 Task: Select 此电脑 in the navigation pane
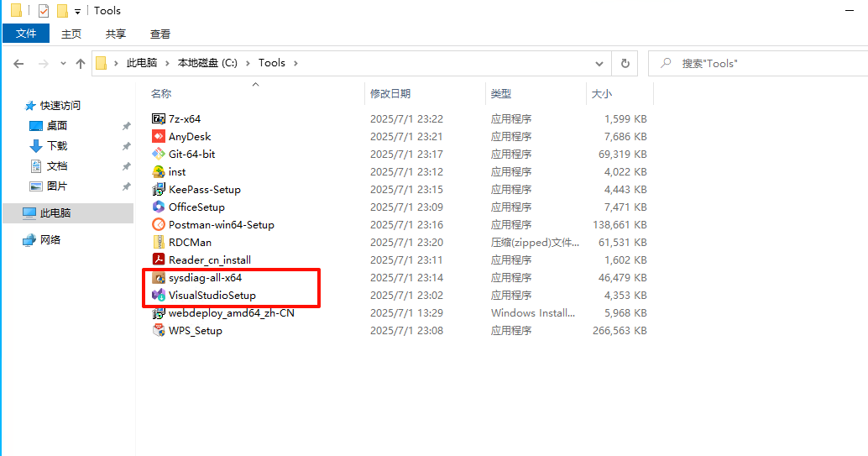(68, 213)
